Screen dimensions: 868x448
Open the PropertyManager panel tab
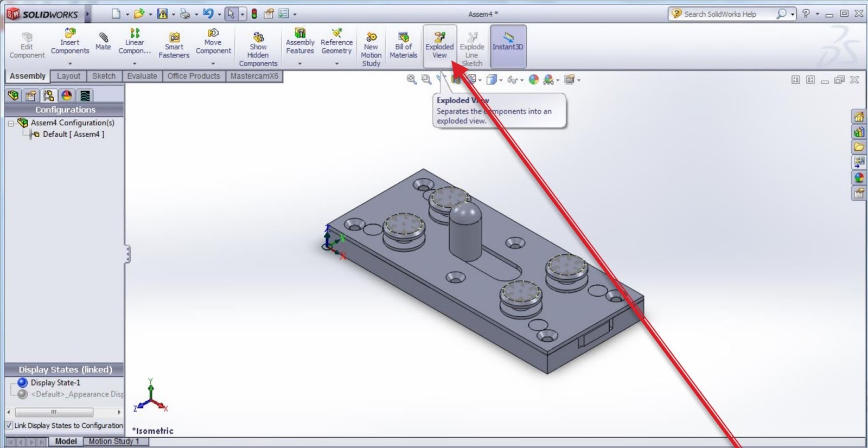(31, 96)
